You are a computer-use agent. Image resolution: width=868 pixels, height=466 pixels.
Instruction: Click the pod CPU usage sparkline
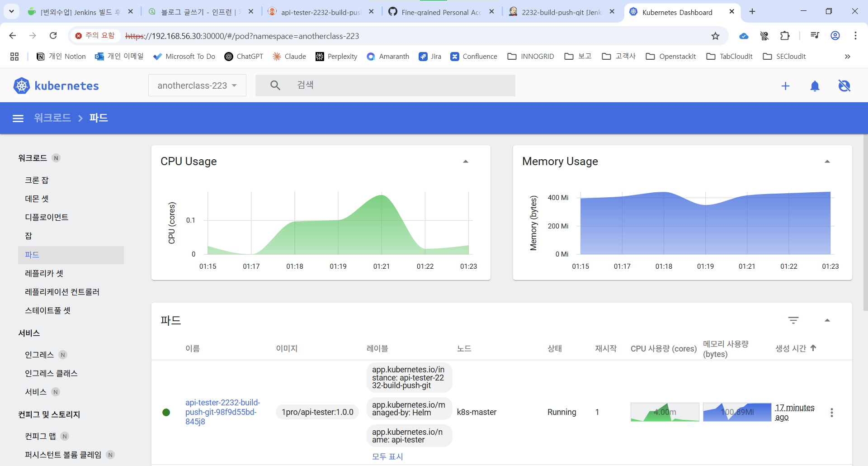[x=665, y=412]
